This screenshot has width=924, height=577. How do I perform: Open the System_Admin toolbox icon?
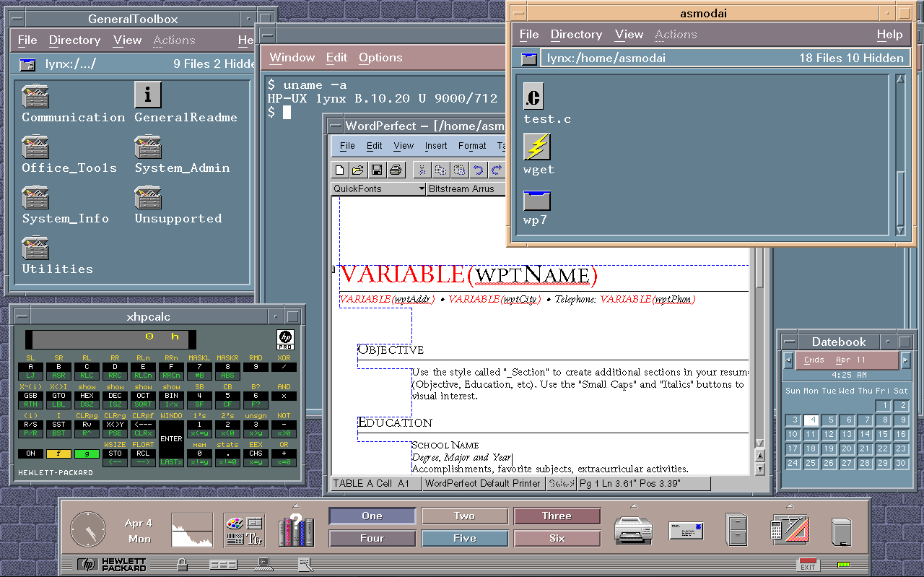tap(148, 147)
